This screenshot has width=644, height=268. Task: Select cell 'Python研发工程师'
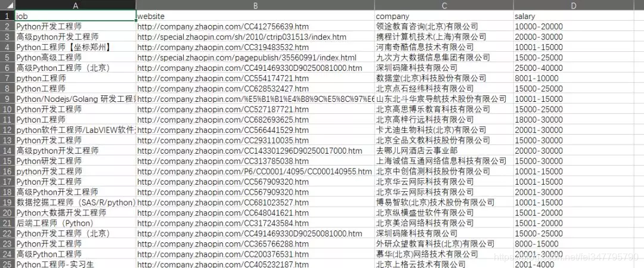click(75, 161)
